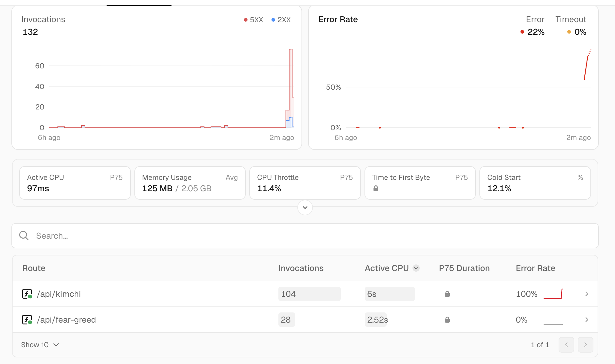Screen dimensions: 615x364
Task: Click the P75 Duration lock for /api/fear-greed
Action: [447, 320]
